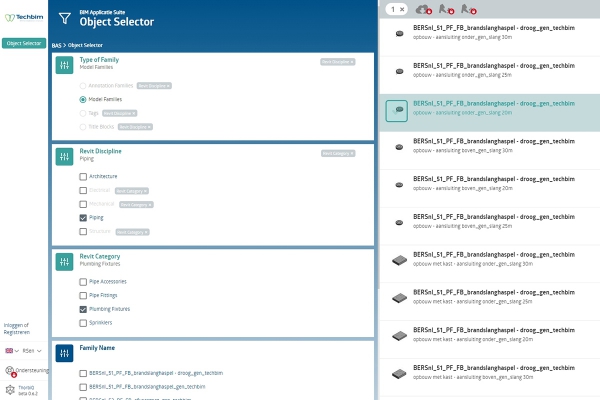
Task: Check the Sprinklers checkbox
Action: tap(83, 323)
